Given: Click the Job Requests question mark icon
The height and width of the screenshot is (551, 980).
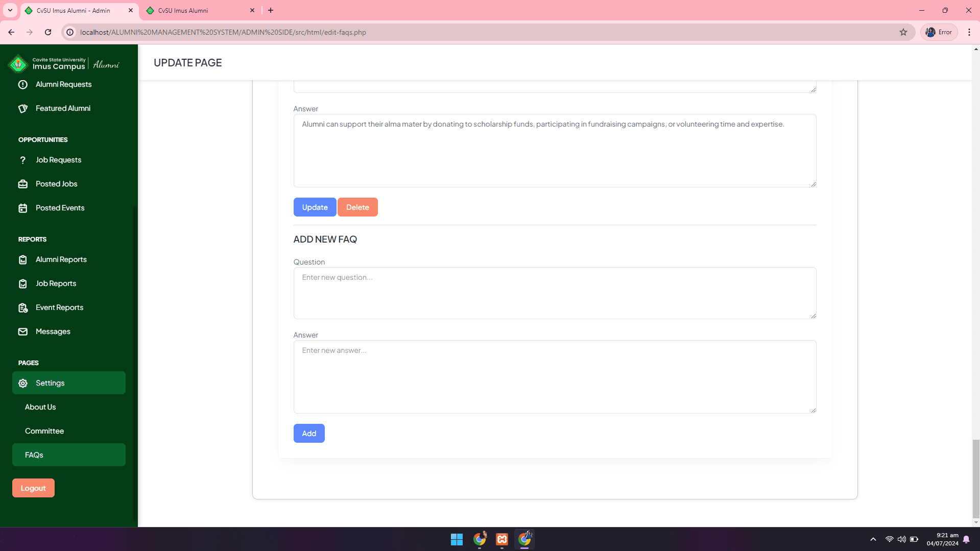Looking at the screenshot, I should click(x=23, y=160).
